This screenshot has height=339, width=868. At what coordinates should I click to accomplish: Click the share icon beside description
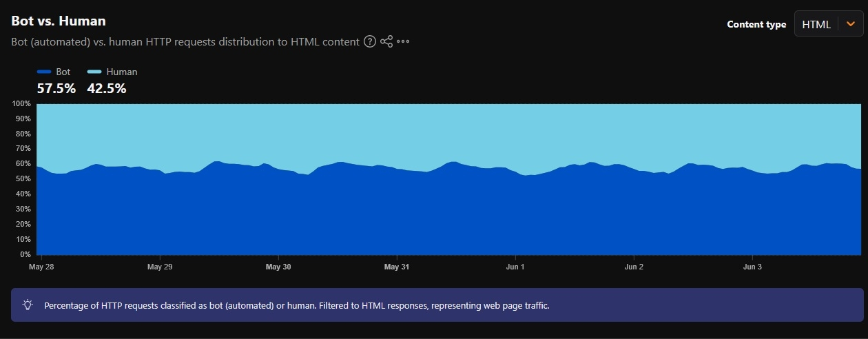point(386,42)
